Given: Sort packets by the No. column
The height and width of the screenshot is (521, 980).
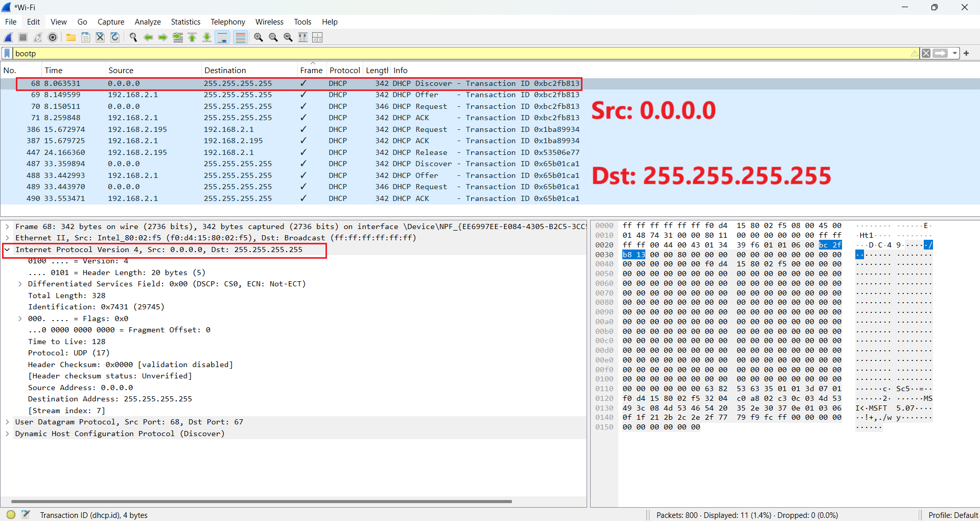Looking at the screenshot, I should pyautogui.click(x=20, y=71).
